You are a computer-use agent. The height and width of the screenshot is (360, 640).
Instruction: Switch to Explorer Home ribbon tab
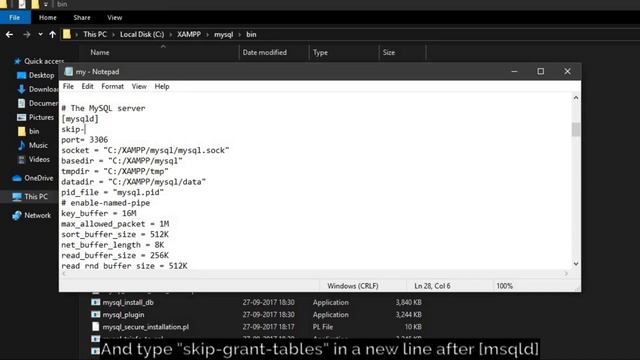point(48,18)
